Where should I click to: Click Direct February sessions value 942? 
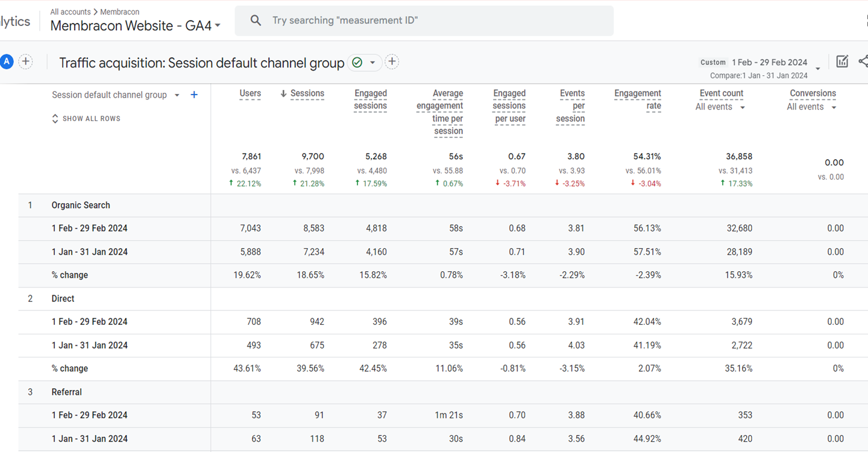pos(316,322)
